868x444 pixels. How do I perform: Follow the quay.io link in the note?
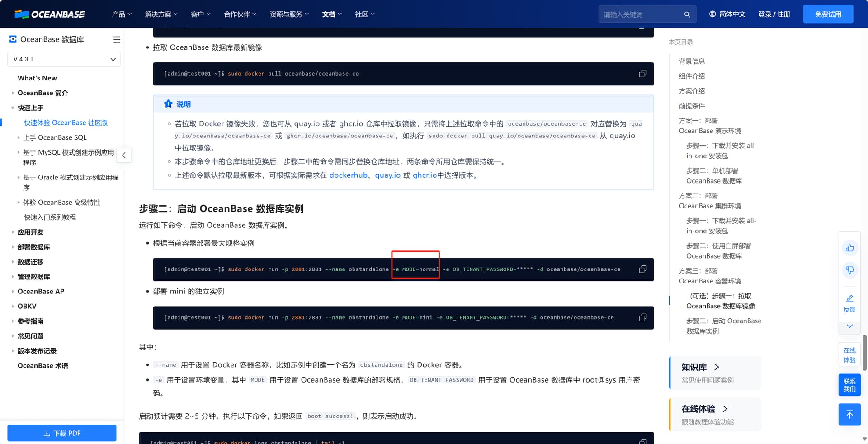387,175
